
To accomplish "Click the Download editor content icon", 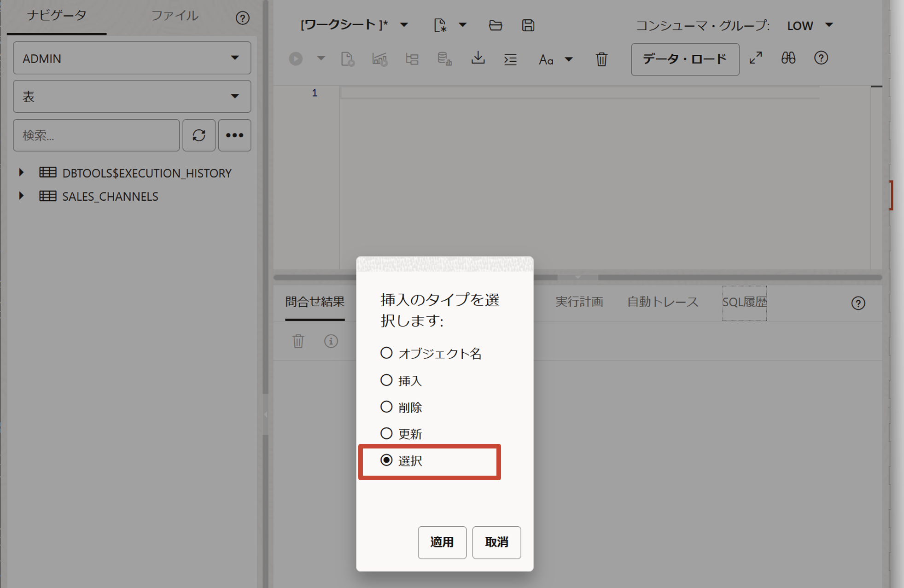I will tap(478, 58).
